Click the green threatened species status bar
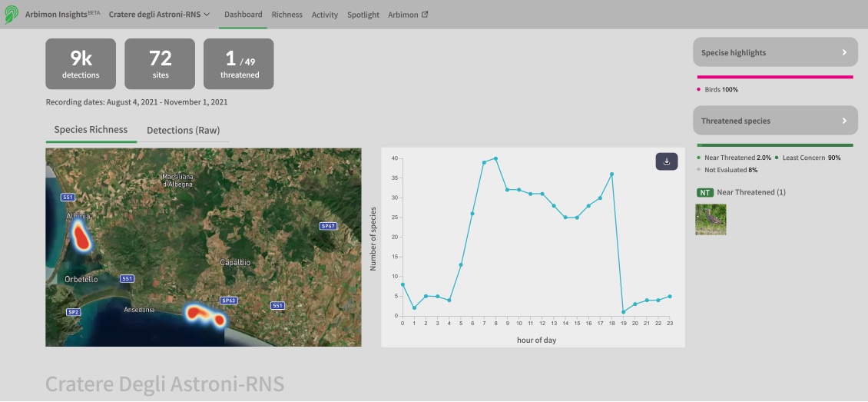The width and height of the screenshot is (868, 402). (775, 145)
